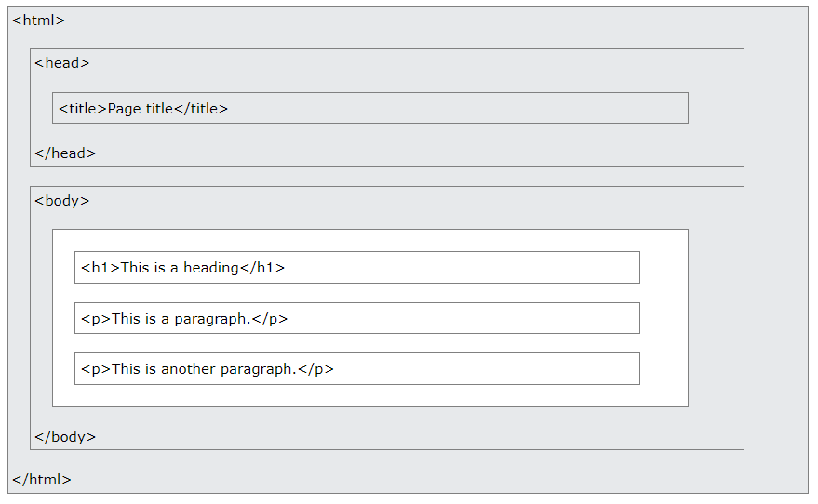This screenshot has width=818, height=504.
Task: Click the 'Page title' text
Action: [141, 109]
